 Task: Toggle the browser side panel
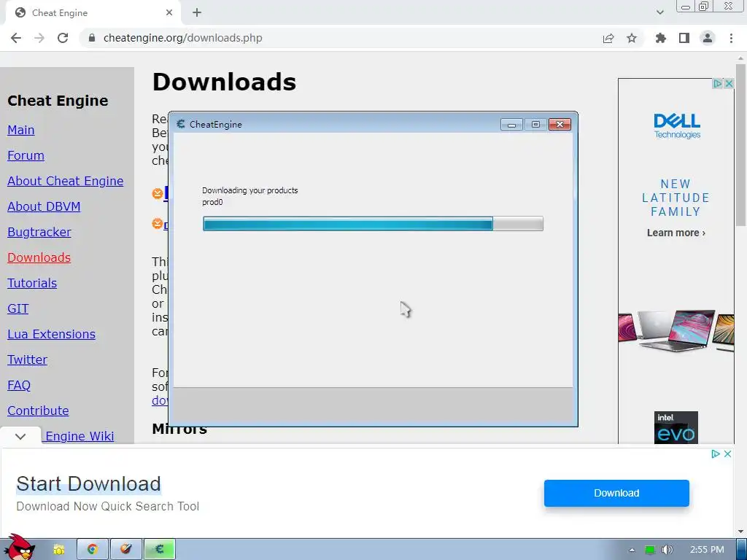(684, 38)
